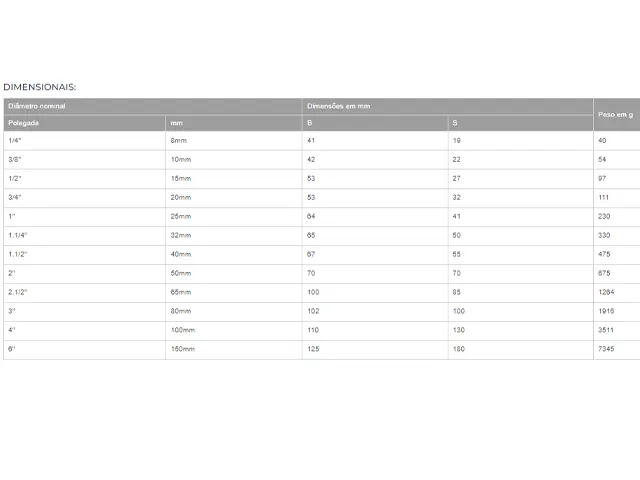Click the B column header
The width and height of the screenshot is (640, 480).
(x=375, y=123)
